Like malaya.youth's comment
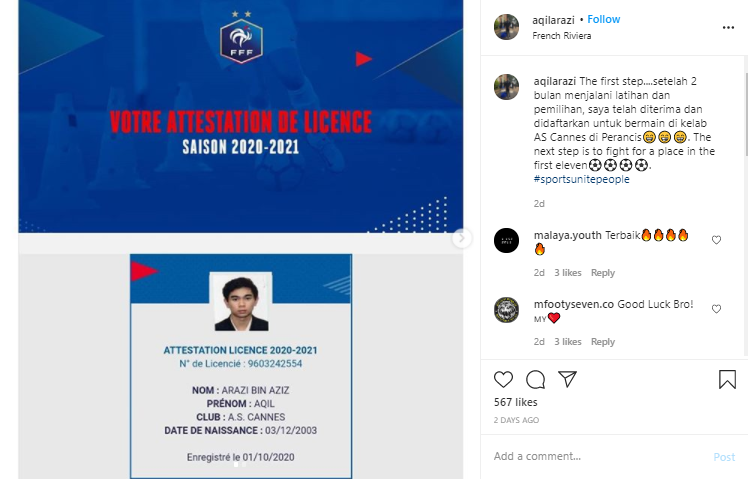The image size is (748, 479). click(x=716, y=240)
